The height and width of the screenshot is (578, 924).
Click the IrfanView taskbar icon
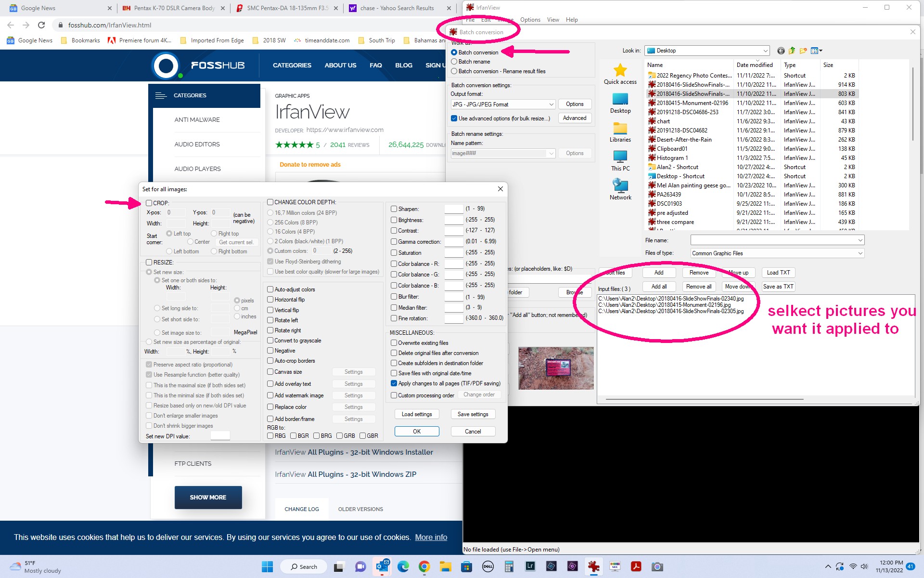click(593, 566)
